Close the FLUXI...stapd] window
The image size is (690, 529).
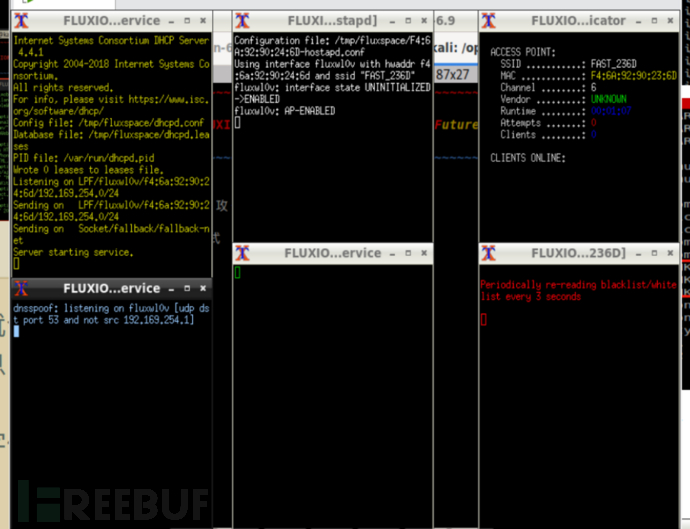[424, 21]
